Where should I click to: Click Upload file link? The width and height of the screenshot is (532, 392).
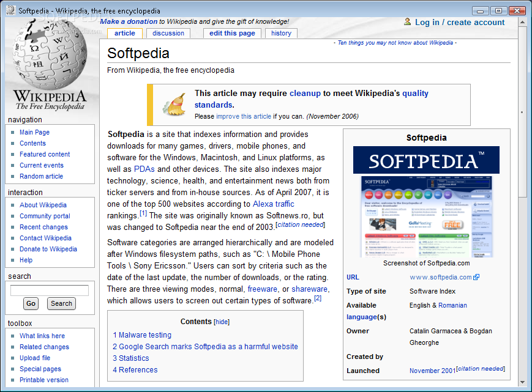pyautogui.click(x=35, y=358)
